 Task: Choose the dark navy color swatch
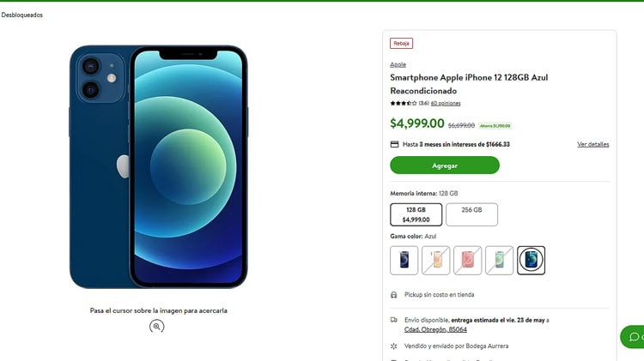[x=404, y=260]
